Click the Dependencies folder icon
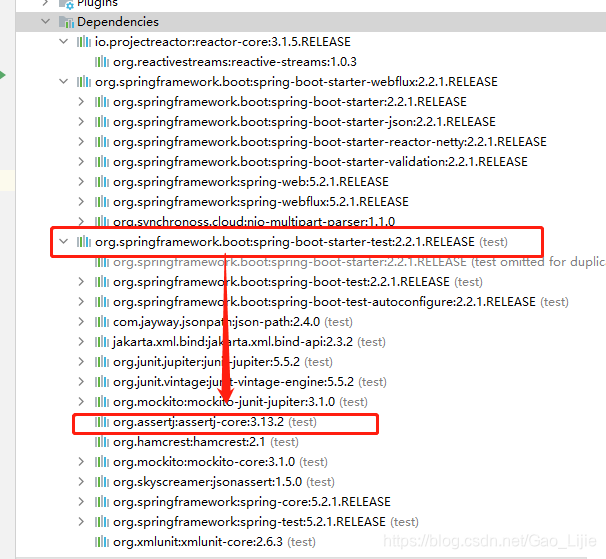 [x=66, y=22]
